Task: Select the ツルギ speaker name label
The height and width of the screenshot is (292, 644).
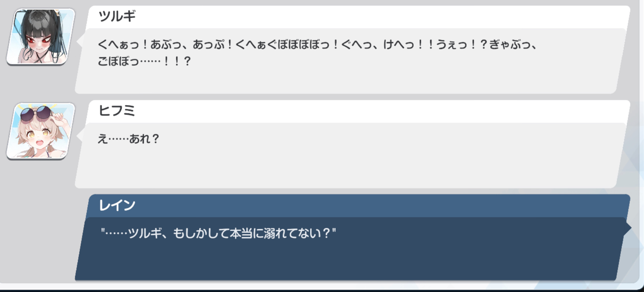Action: tap(117, 16)
